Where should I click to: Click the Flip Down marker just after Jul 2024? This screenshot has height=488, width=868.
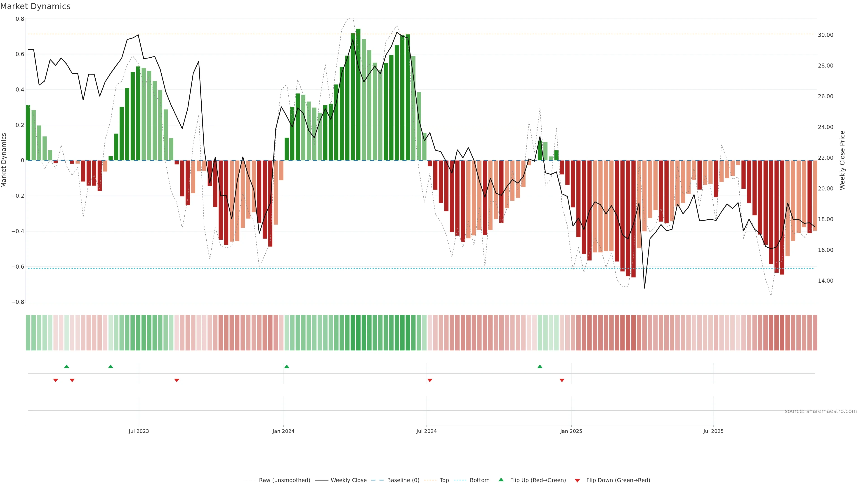pyautogui.click(x=430, y=380)
